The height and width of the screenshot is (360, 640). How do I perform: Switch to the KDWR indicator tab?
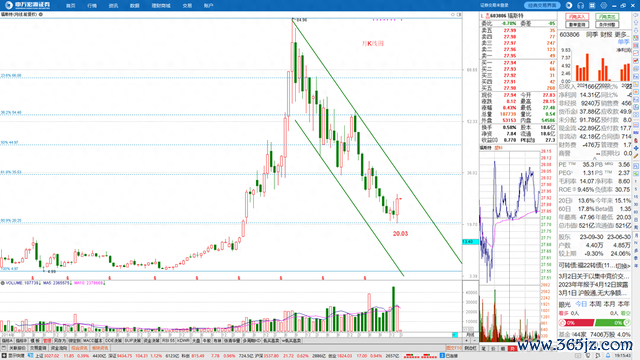tap(183, 340)
